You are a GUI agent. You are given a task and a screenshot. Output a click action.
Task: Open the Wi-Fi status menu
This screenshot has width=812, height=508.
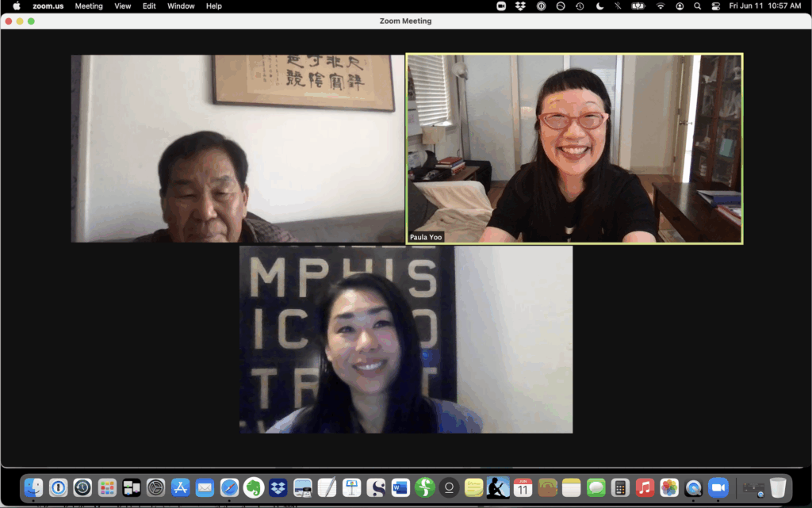tap(660, 6)
